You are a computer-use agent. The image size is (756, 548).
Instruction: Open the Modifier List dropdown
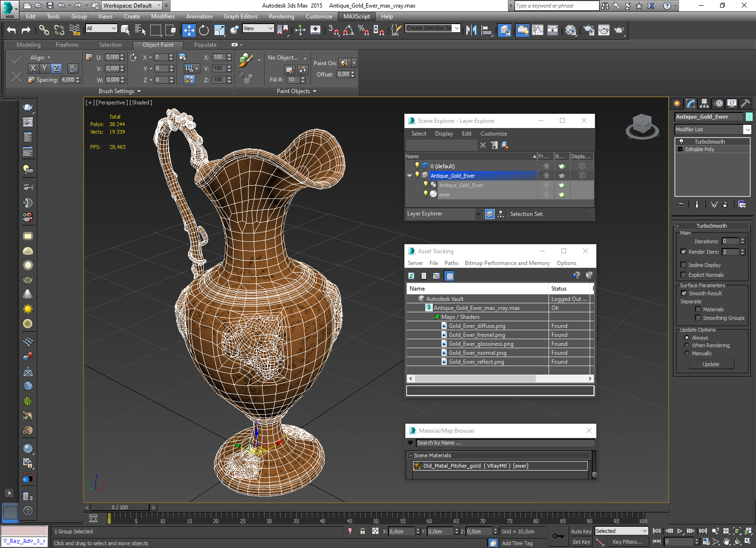(x=747, y=129)
